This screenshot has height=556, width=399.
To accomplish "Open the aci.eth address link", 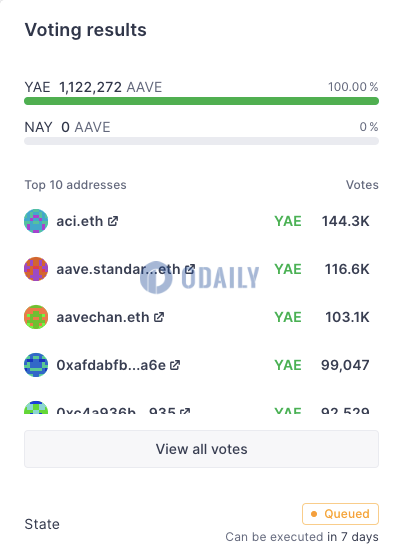I will click(x=80, y=221).
